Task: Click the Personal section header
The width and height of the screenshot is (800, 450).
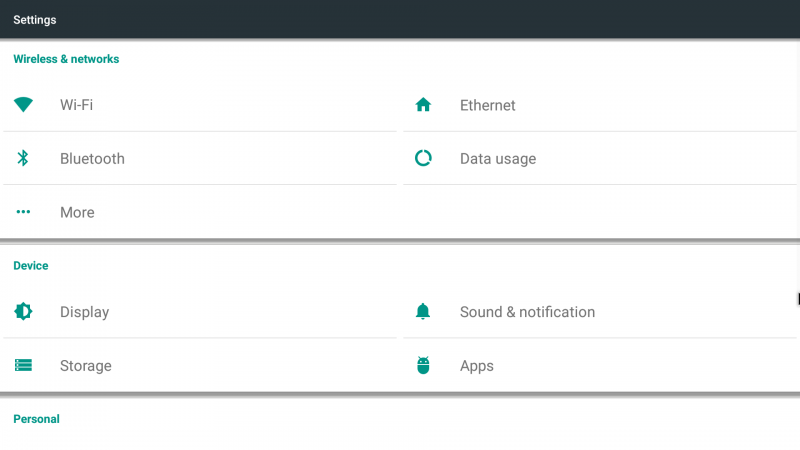Action: click(x=36, y=419)
